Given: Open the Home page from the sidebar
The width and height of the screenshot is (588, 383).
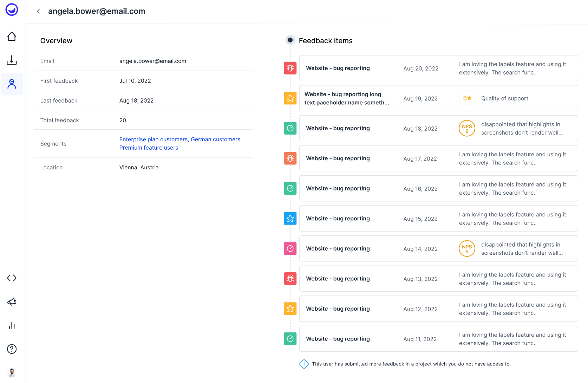Looking at the screenshot, I should (12, 37).
